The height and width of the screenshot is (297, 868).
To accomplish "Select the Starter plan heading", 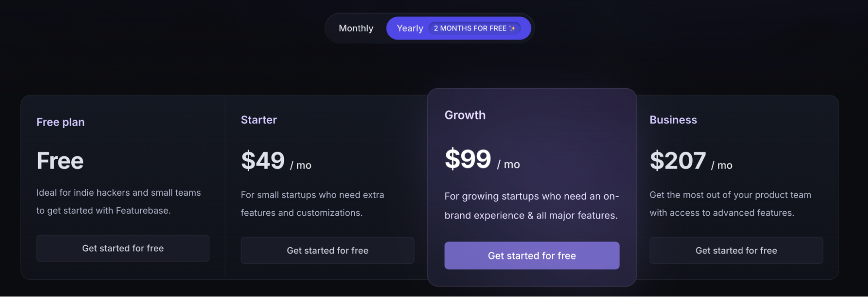I will pyautogui.click(x=259, y=120).
